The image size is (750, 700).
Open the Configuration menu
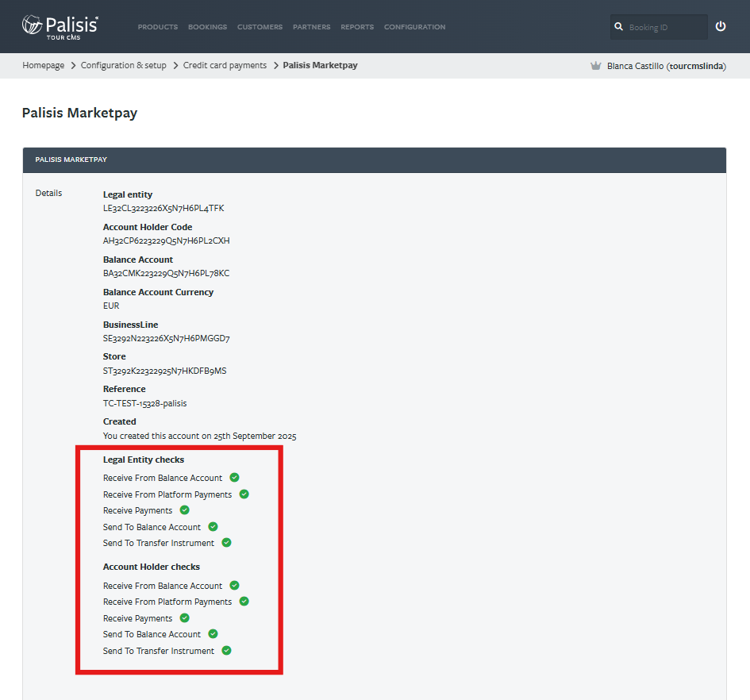coord(415,27)
